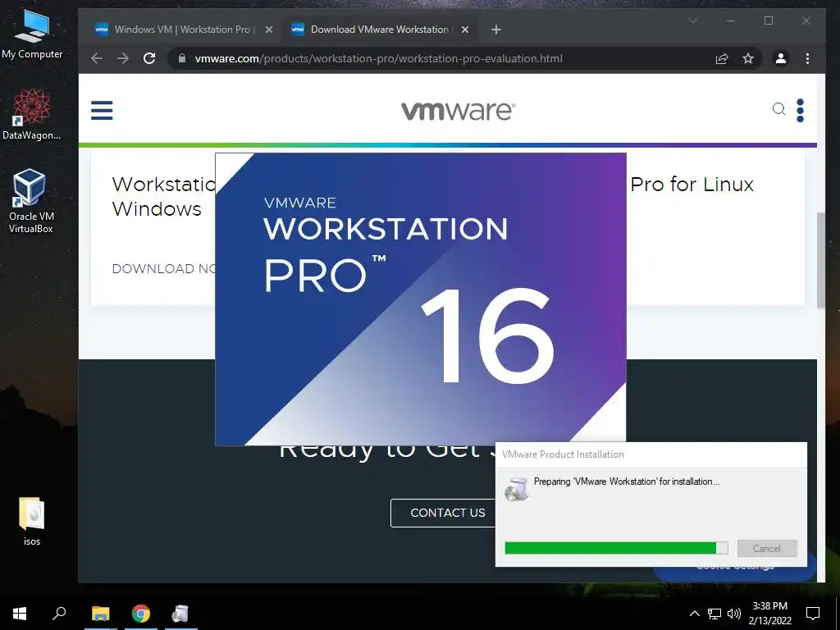Viewport: 840px width, 630px height.
Task: Click the Pro for Linux heading
Action: 692,185
